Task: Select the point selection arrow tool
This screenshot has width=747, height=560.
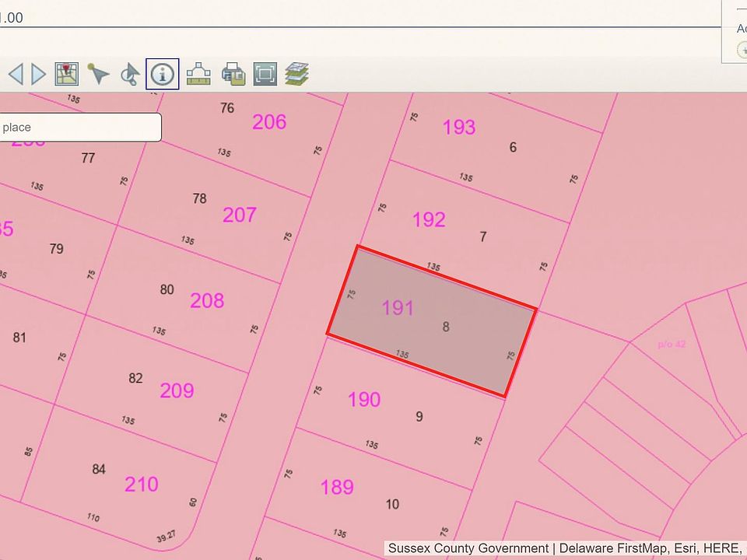Action: [x=98, y=74]
